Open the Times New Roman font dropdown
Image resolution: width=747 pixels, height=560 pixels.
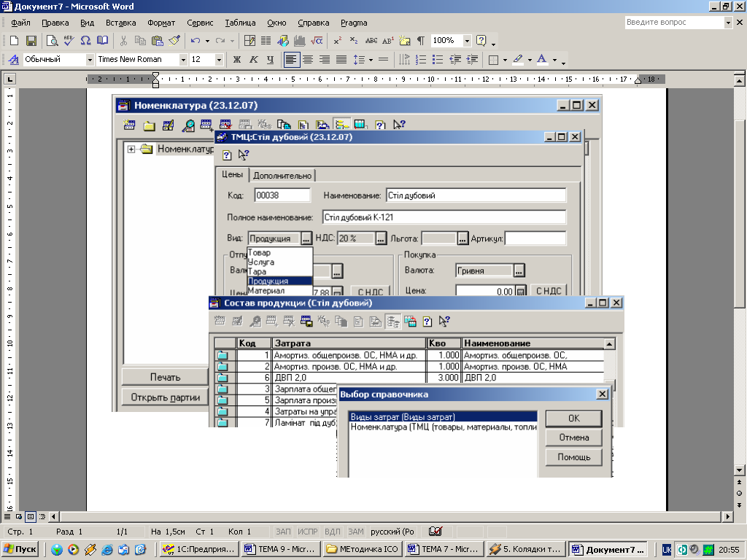pyautogui.click(x=183, y=60)
